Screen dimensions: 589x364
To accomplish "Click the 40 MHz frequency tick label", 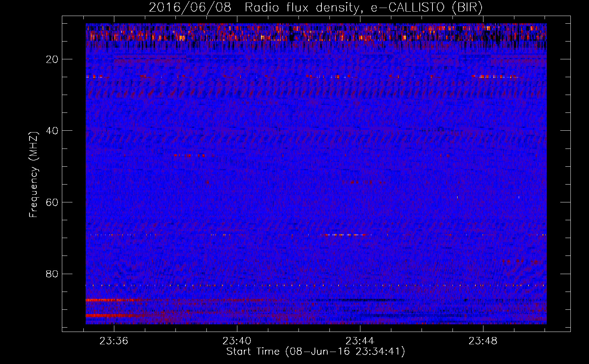I will (x=52, y=131).
